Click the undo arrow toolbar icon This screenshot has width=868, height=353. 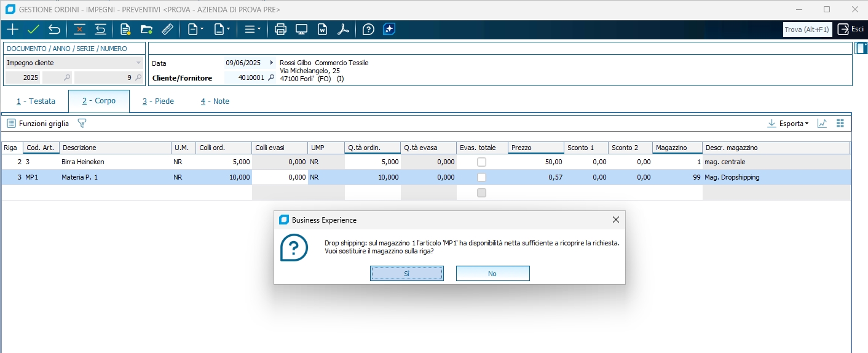coord(55,30)
